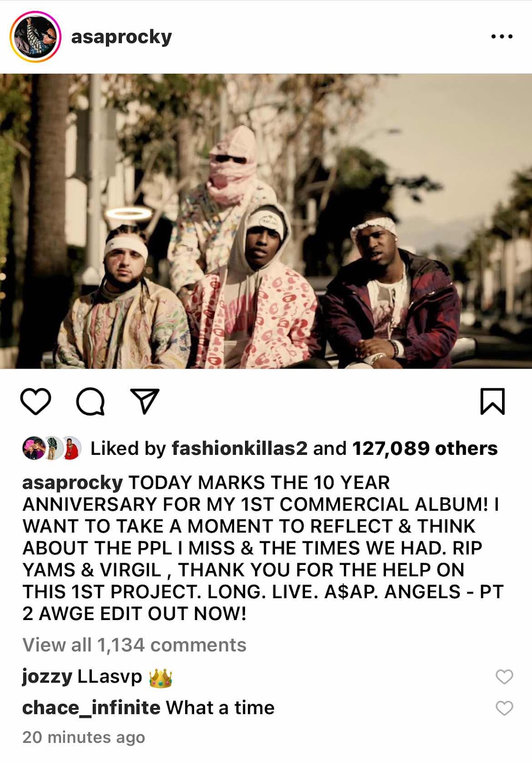
Task: Tap the first liker avatar thumbnail
Action: [x=34, y=448]
